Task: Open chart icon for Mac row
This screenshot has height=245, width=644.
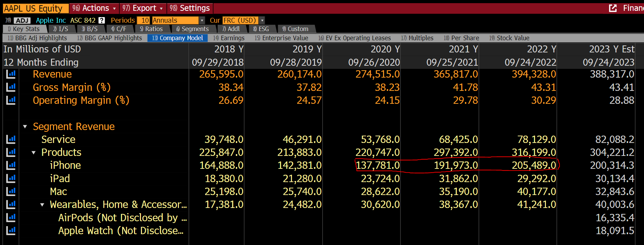Action: pyautogui.click(x=11, y=192)
